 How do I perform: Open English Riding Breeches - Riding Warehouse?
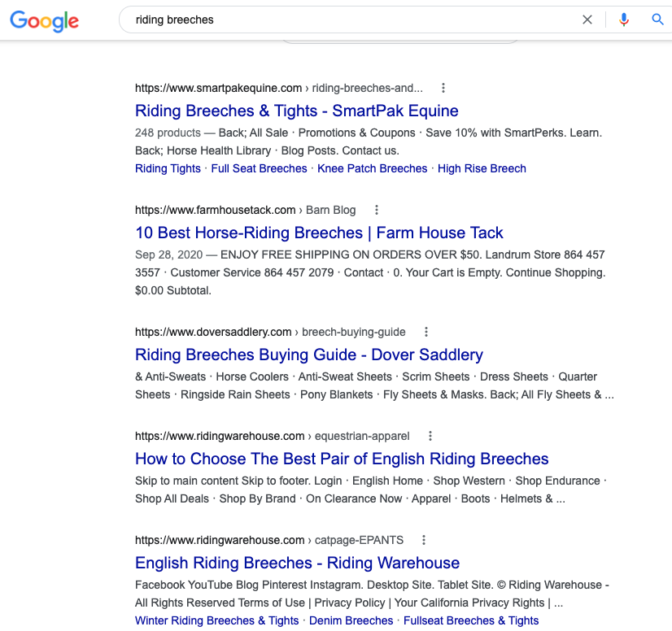(297, 563)
